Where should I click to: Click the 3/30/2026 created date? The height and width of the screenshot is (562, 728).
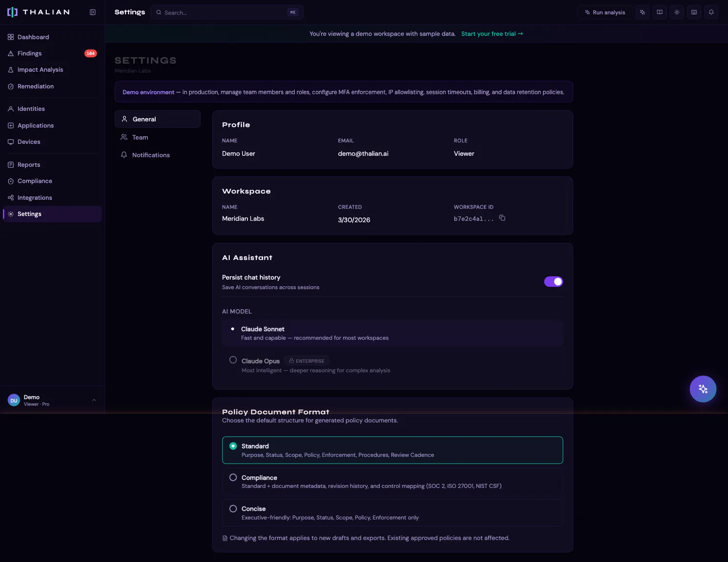point(354,220)
